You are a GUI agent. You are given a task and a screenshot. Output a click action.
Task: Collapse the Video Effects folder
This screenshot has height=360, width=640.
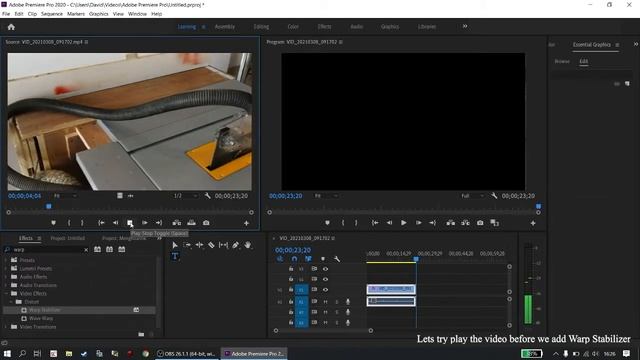(6, 293)
